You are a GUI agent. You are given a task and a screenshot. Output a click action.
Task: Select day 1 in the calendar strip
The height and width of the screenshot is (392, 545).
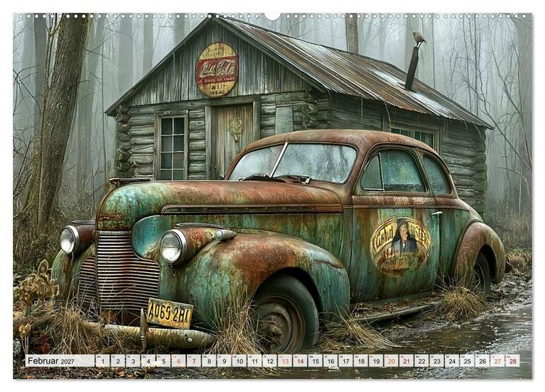103,361
